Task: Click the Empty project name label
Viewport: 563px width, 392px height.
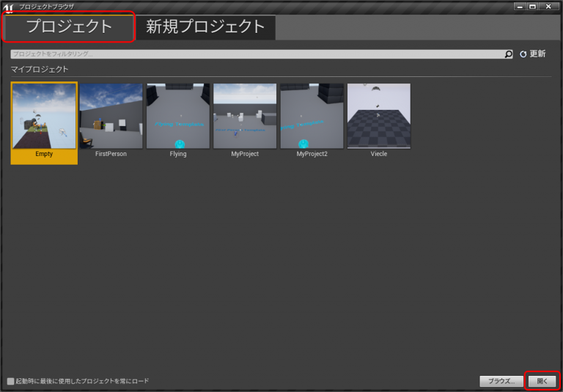Action: pyautogui.click(x=44, y=155)
